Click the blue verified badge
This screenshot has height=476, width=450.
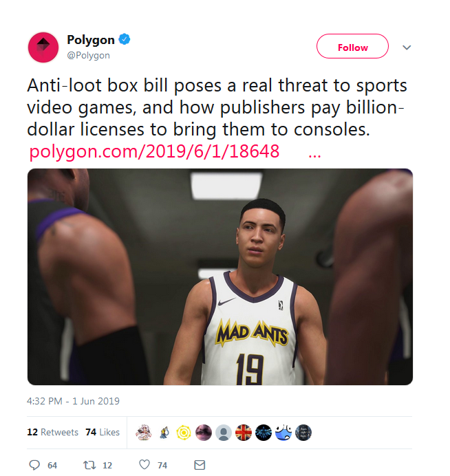point(124,39)
